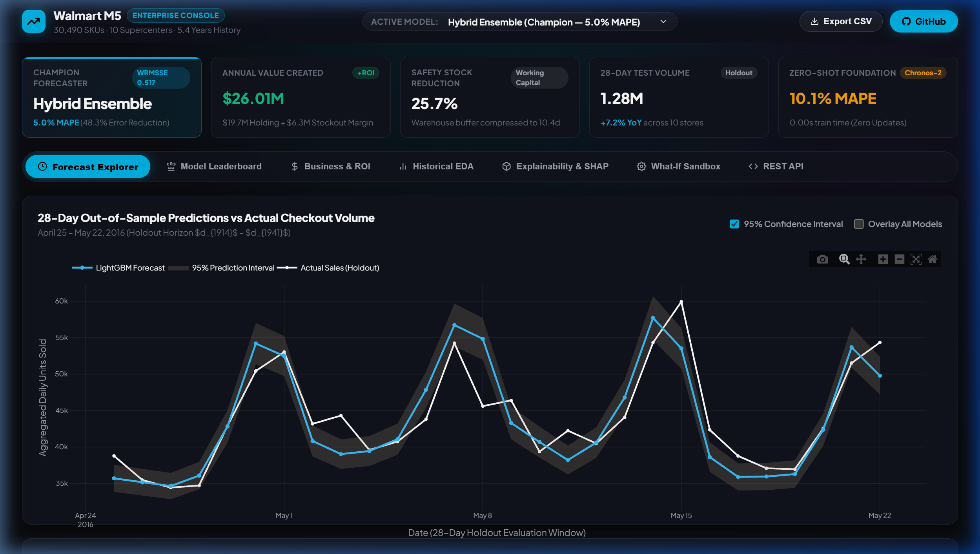The width and height of the screenshot is (980, 554).
Task: Click the dollar icon beside Business & ROI
Action: tap(295, 167)
